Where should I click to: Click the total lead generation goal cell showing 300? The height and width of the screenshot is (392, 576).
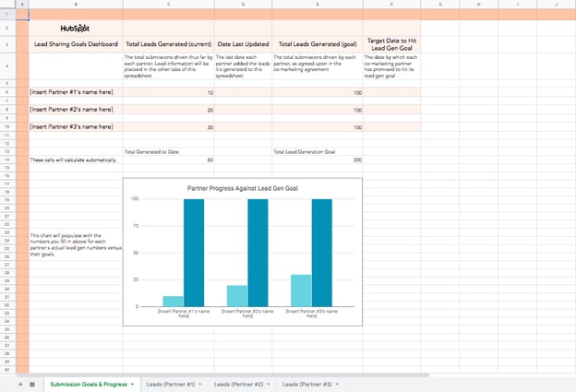[x=318, y=160]
